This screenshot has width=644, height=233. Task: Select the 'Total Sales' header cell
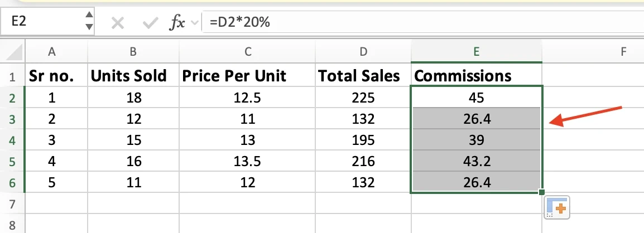pyautogui.click(x=363, y=76)
